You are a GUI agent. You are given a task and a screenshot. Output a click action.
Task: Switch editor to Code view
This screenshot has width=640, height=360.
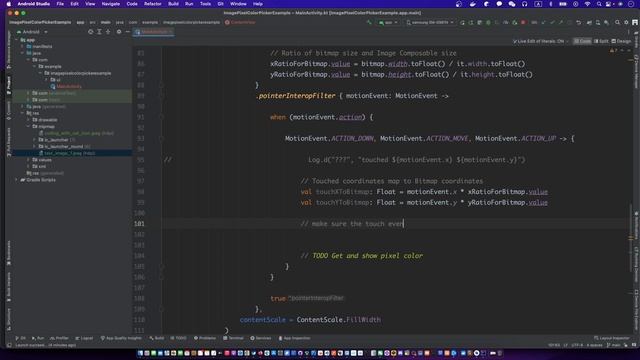point(582,41)
